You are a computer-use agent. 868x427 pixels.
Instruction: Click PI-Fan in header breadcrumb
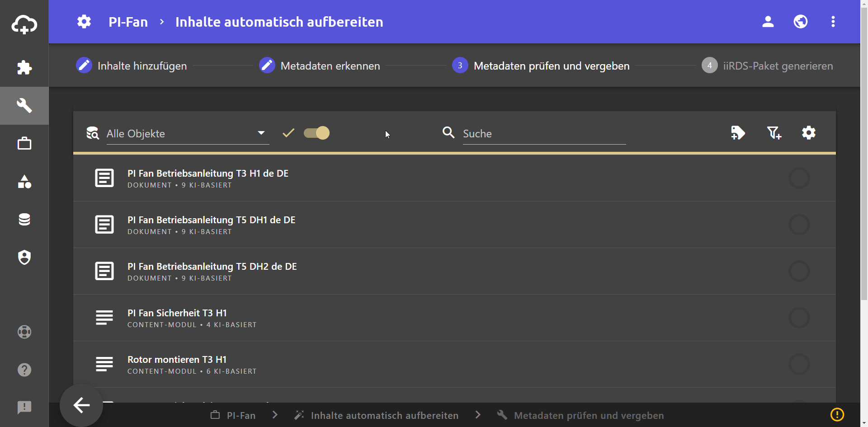coord(128,22)
